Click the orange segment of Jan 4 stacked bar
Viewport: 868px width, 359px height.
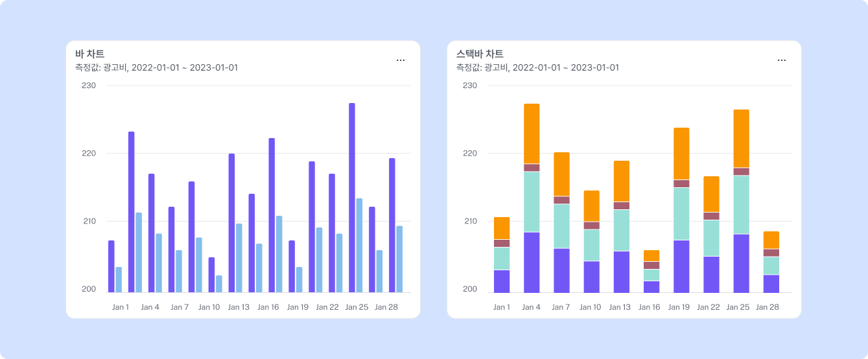pos(532,133)
